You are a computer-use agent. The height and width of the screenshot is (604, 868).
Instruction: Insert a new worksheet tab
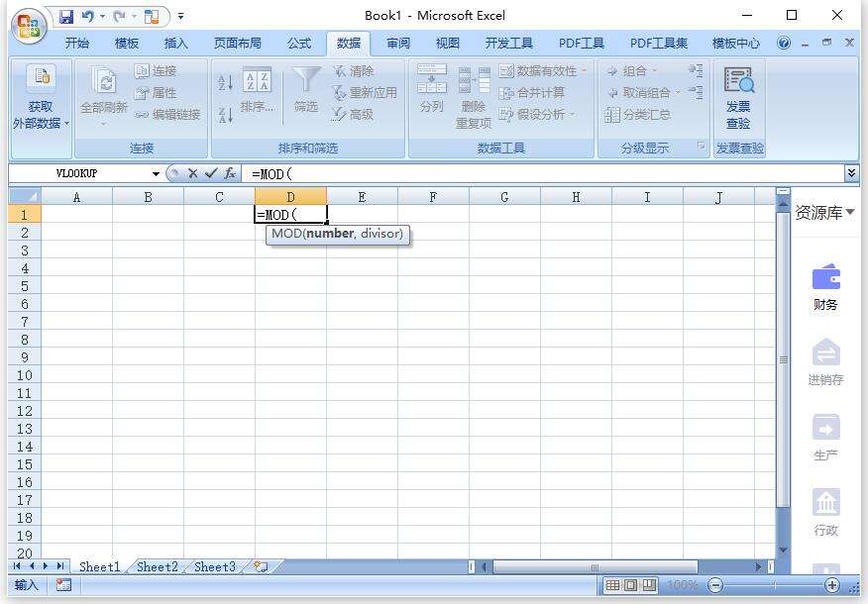click(x=261, y=566)
